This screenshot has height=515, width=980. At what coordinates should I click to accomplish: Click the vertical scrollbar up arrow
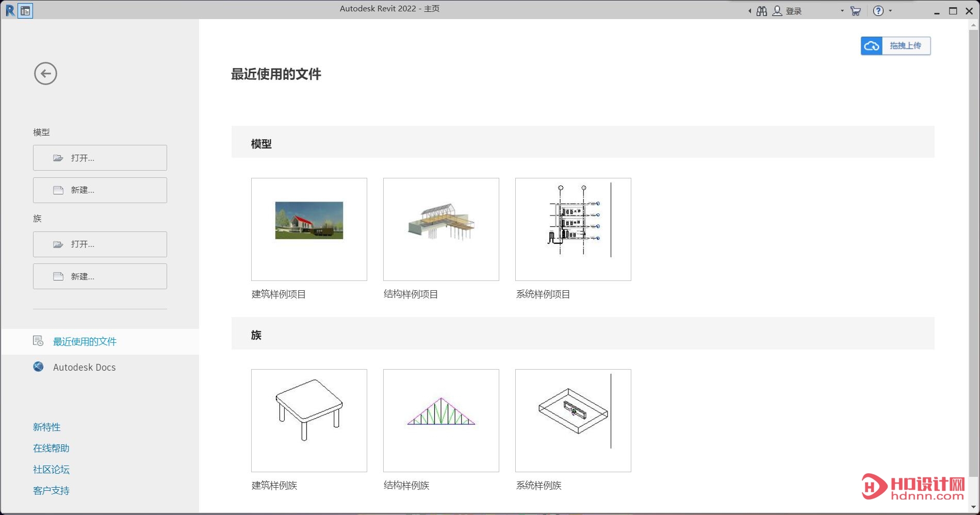tap(974, 24)
